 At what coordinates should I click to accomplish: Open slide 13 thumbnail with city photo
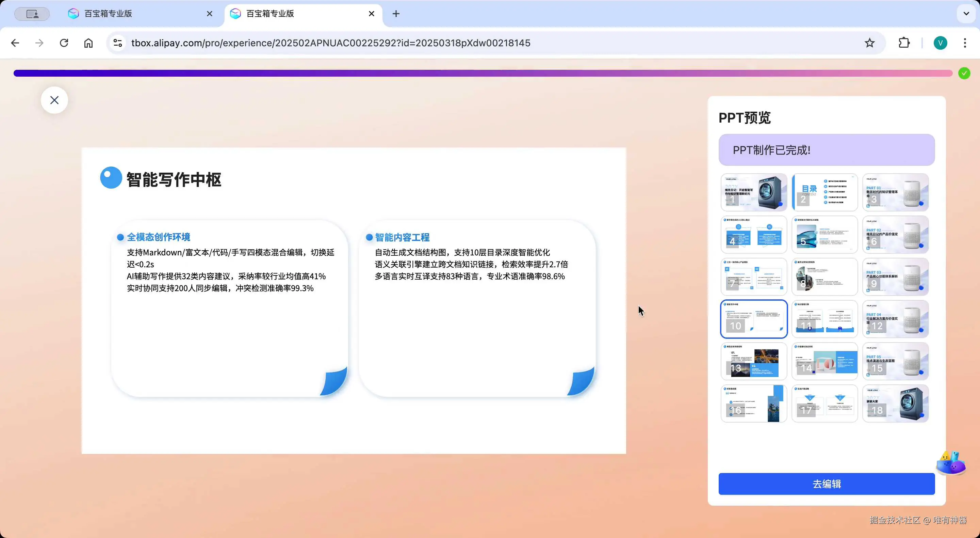point(754,361)
